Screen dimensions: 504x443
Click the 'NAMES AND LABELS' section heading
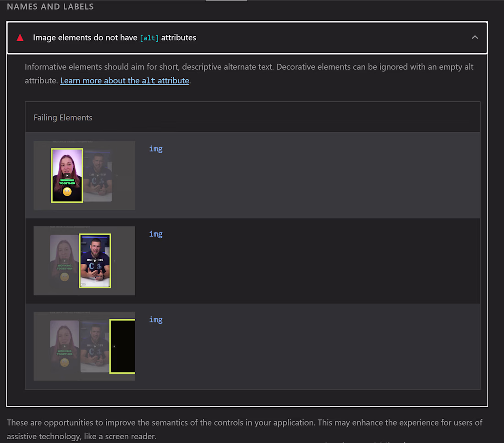coord(50,6)
